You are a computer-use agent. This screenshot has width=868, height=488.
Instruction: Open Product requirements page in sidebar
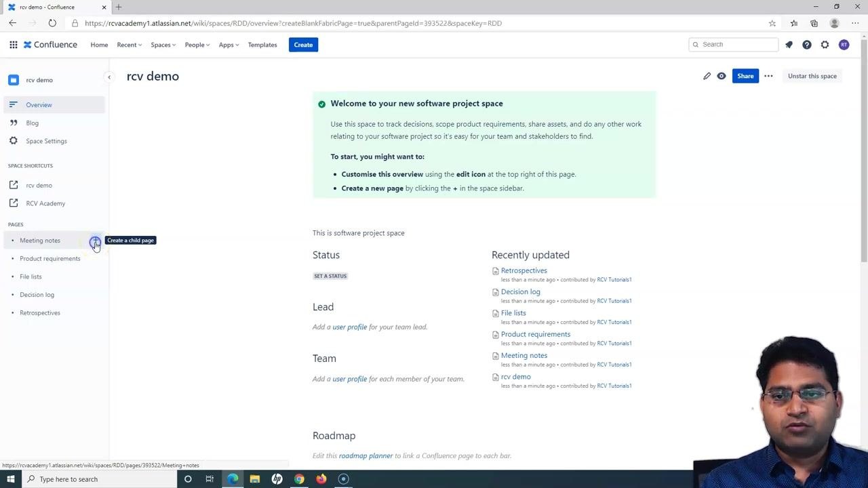pyautogui.click(x=50, y=258)
